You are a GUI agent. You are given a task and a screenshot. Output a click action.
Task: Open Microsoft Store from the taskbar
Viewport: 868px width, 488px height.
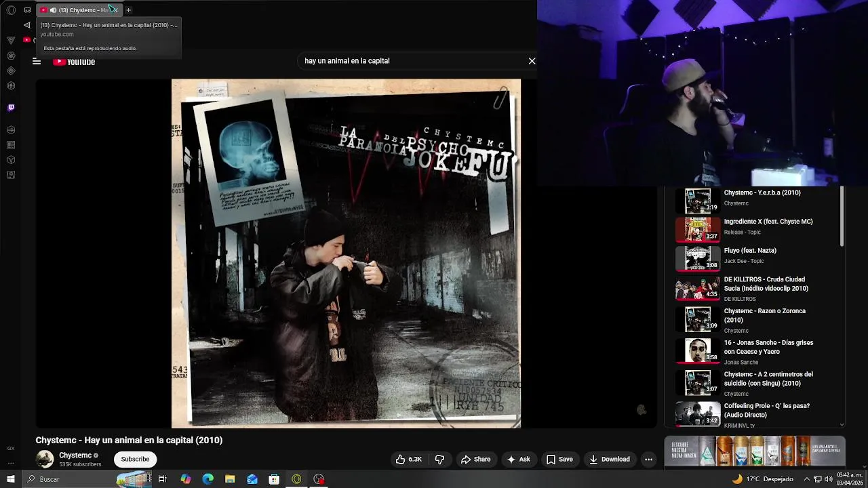(x=274, y=479)
